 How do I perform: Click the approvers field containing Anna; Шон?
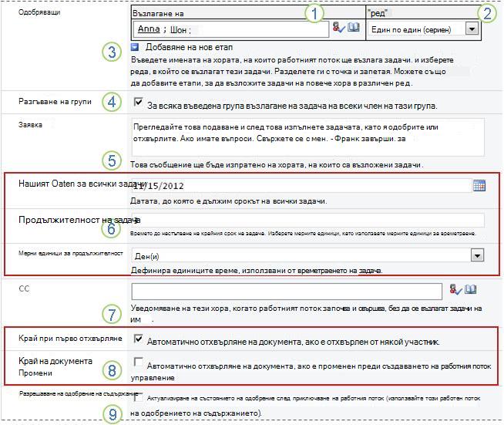pyautogui.click(x=230, y=29)
